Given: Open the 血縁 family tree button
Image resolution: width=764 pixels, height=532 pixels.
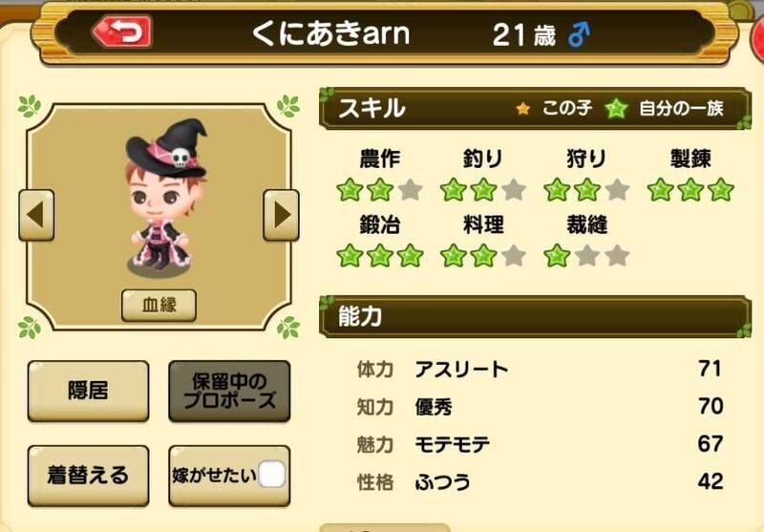Looking at the screenshot, I should tap(159, 305).
